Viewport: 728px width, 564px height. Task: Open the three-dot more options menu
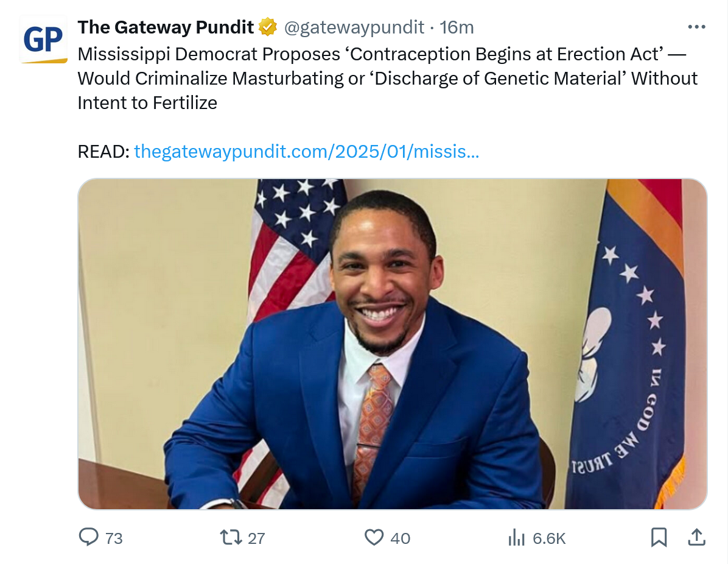[x=696, y=27]
